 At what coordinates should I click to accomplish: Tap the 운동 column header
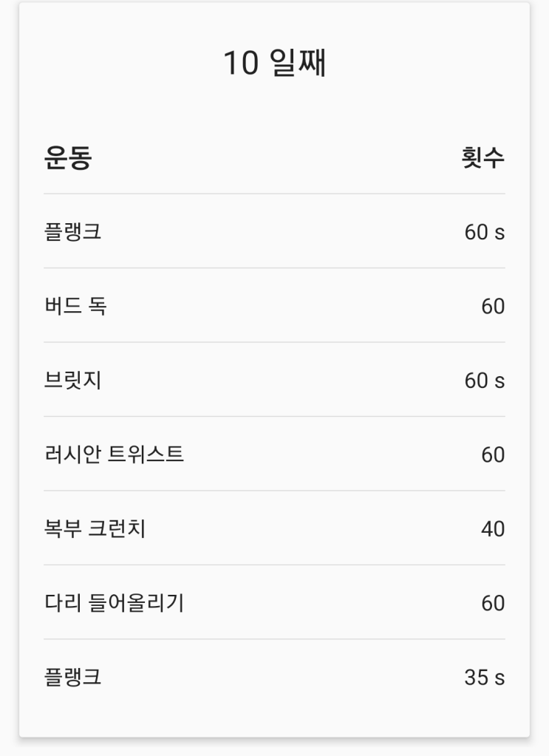point(68,157)
